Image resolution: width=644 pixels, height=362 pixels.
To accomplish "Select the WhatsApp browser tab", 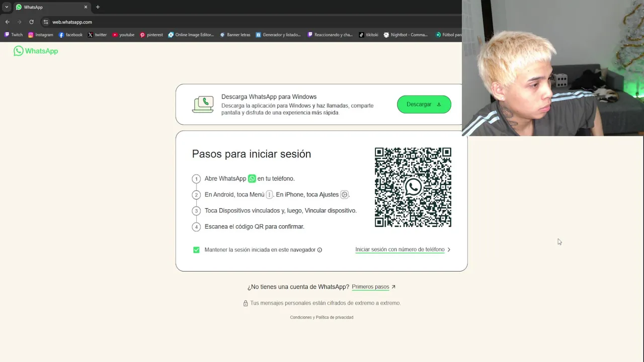I will click(51, 7).
